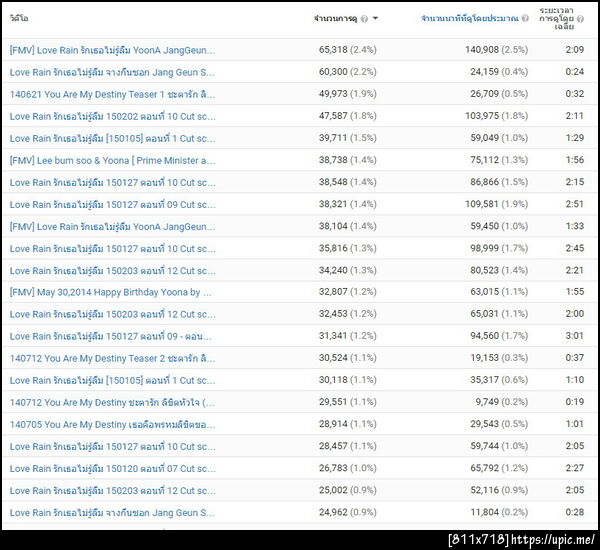Open Love Rain 150203 video with 32,453 views
Image resolution: width=600 pixels, height=550 pixels.
112,314
